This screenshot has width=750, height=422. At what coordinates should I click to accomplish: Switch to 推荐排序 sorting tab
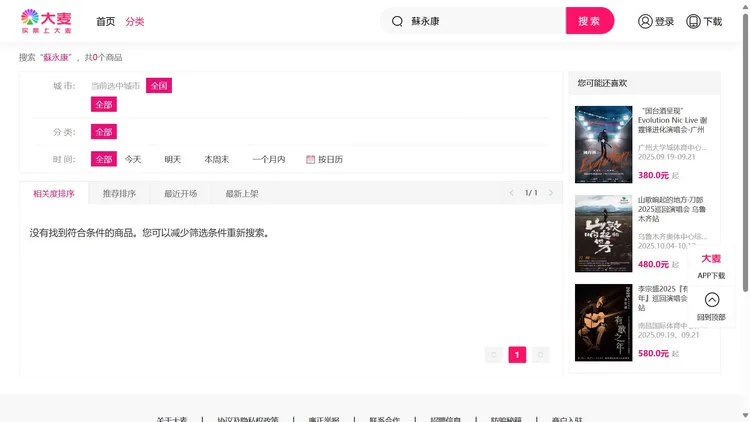pyautogui.click(x=119, y=193)
